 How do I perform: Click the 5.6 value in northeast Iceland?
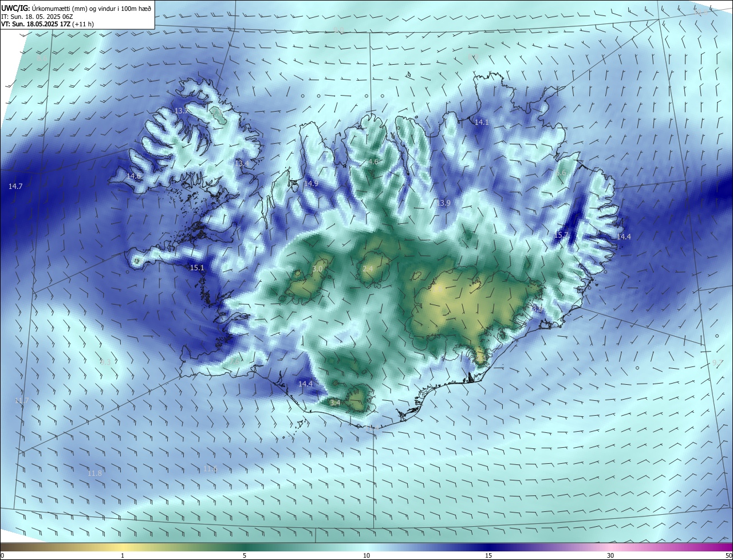(561, 173)
